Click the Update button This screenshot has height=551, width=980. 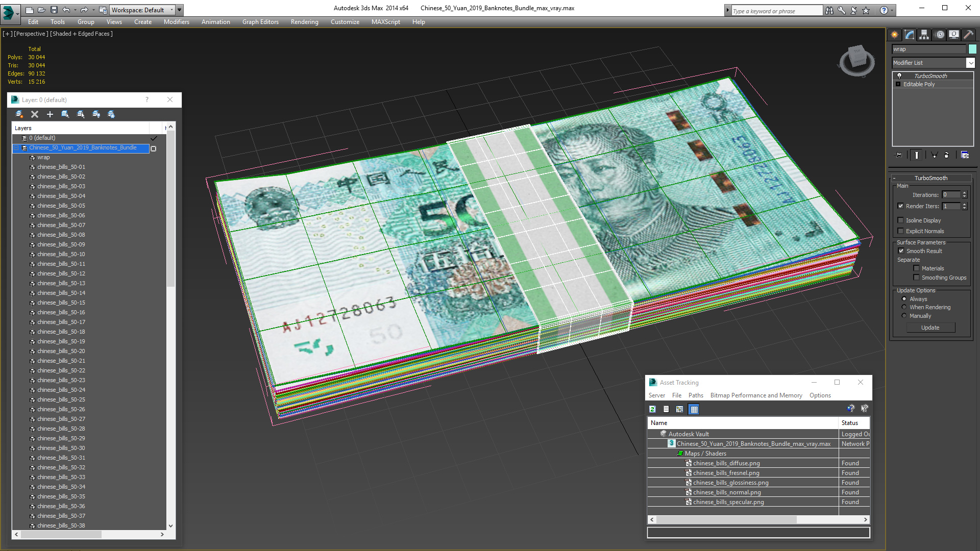pyautogui.click(x=930, y=328)
